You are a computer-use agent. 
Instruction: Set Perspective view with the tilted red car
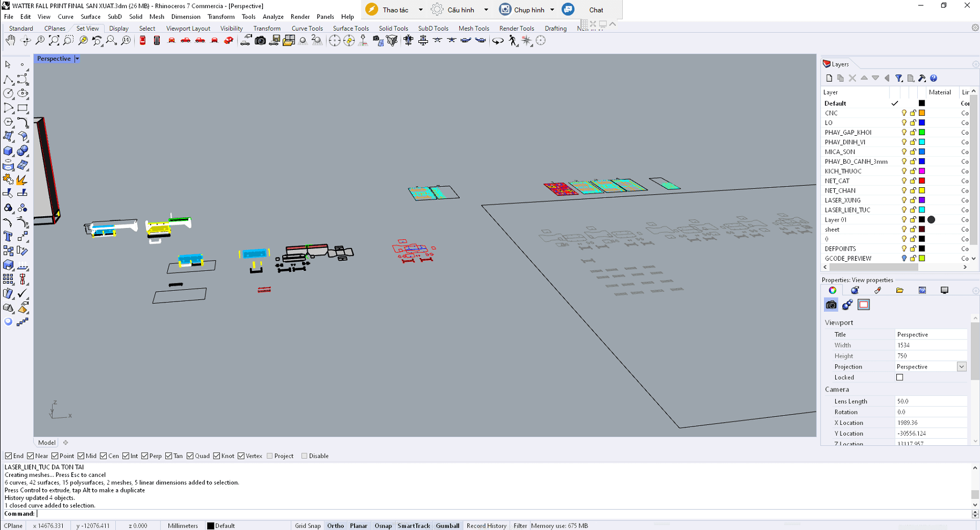229,41
